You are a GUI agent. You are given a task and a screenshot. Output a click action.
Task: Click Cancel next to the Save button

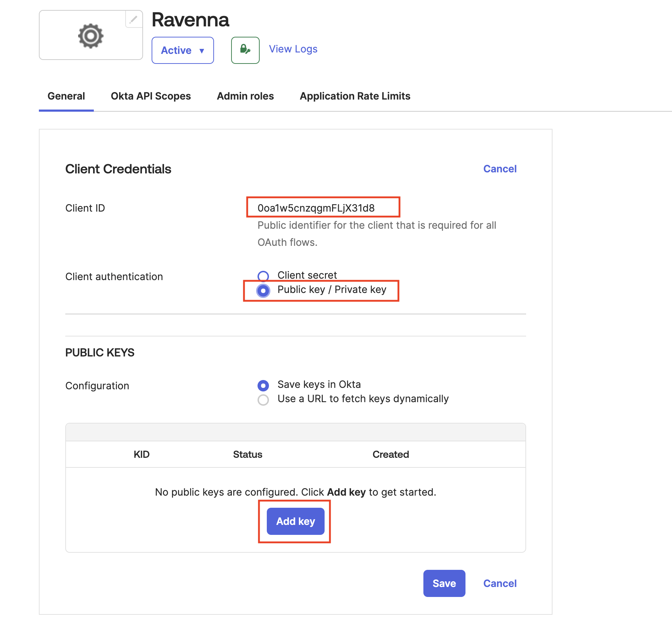click(x=500, y=583)
